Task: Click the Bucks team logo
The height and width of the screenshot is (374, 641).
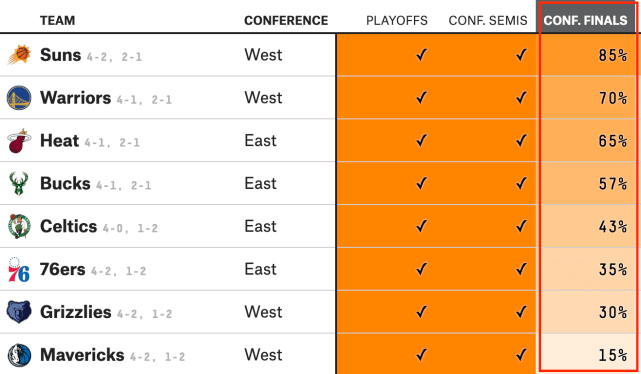Action: click(x=19, y=184)
